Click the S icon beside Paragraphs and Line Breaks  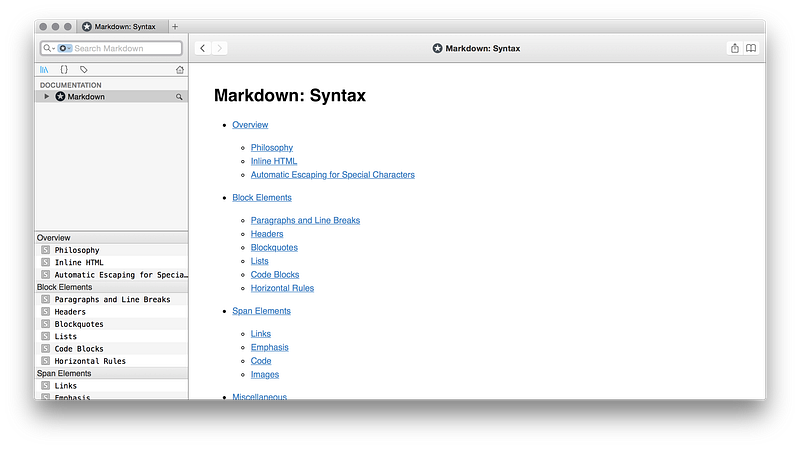pyautogui.click(x=45, y=300)
